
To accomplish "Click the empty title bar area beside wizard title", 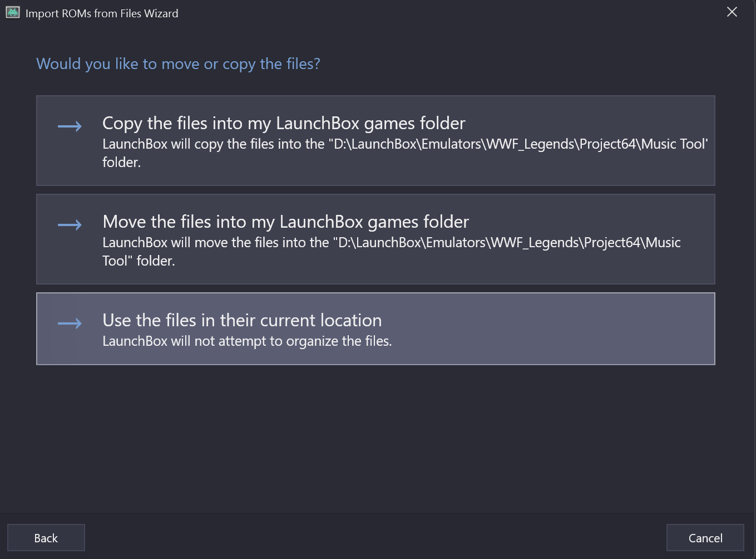I will [x=445, y=12].
